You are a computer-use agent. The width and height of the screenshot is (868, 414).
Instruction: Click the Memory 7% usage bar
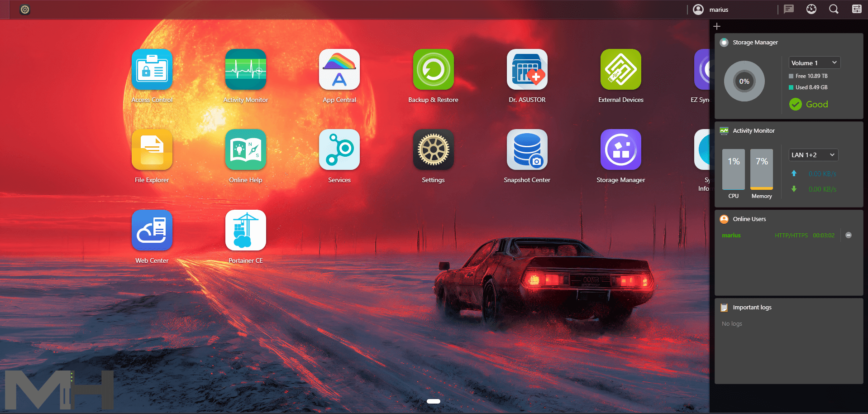pyautogui.click(x=762, y=169)
